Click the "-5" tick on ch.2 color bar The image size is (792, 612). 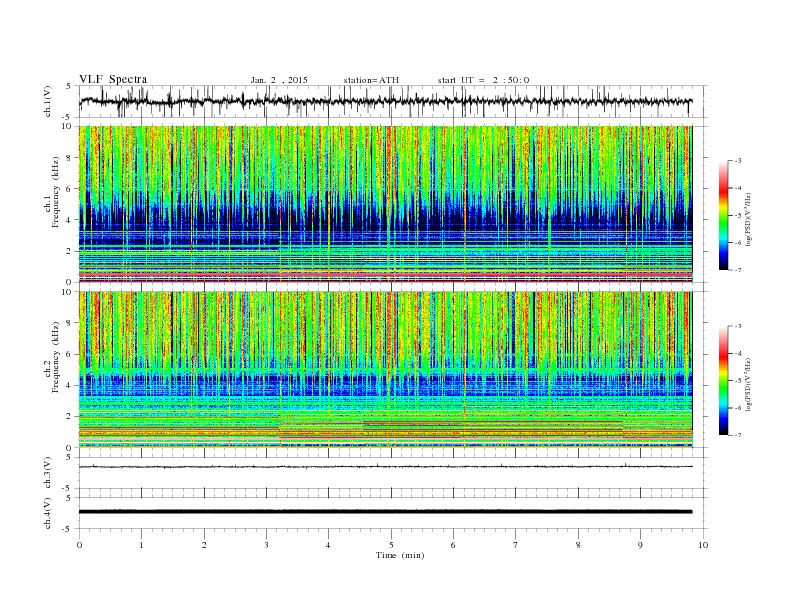738,380
